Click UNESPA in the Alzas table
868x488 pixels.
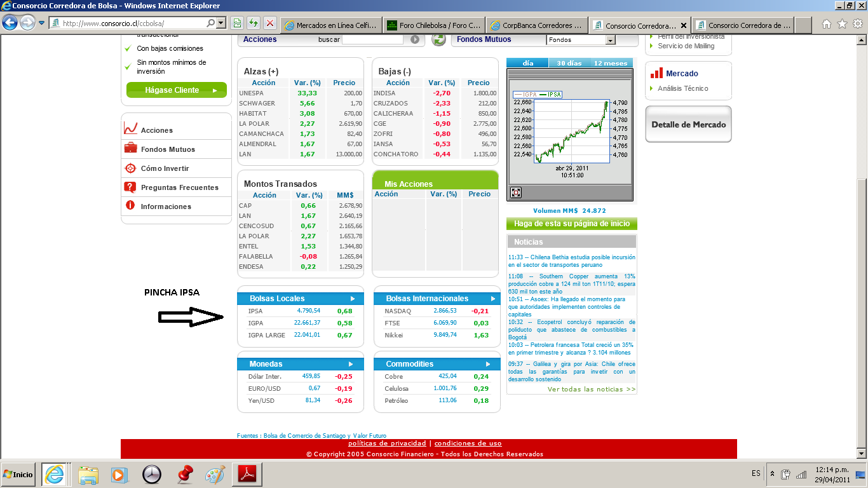250,93
